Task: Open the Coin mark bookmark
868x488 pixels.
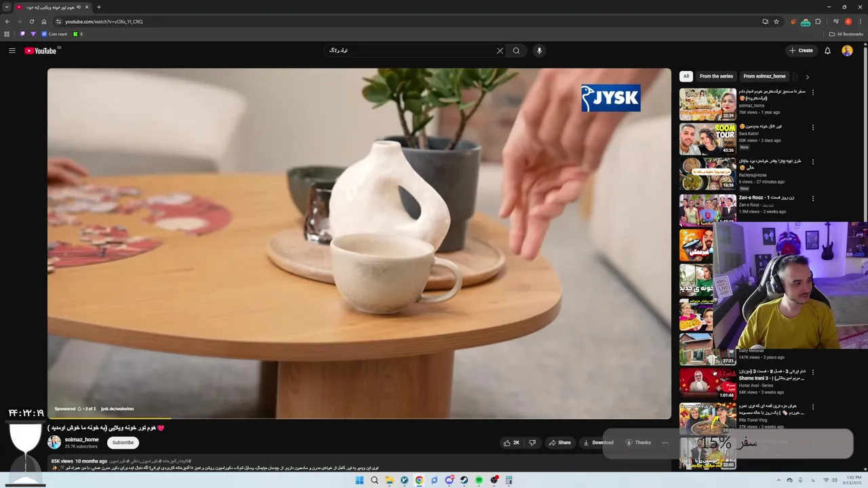Action: (x=54, y=34)
